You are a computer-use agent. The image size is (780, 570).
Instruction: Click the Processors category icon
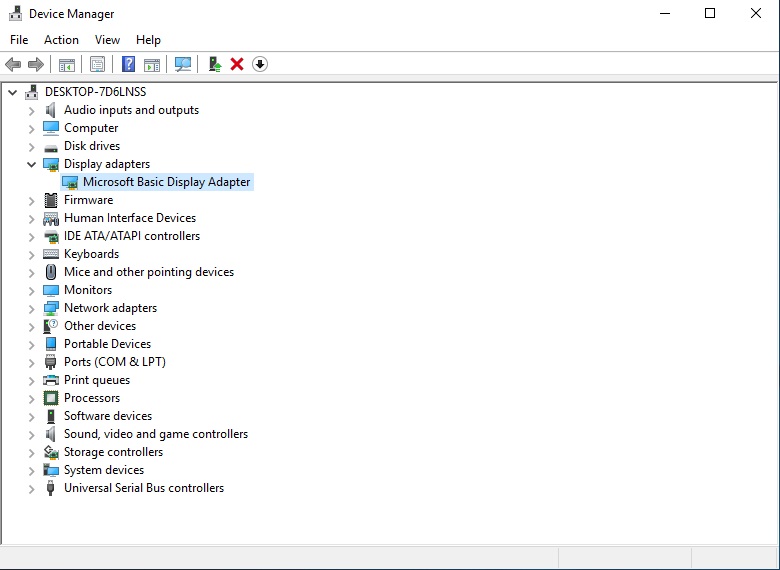pos(51,398)
